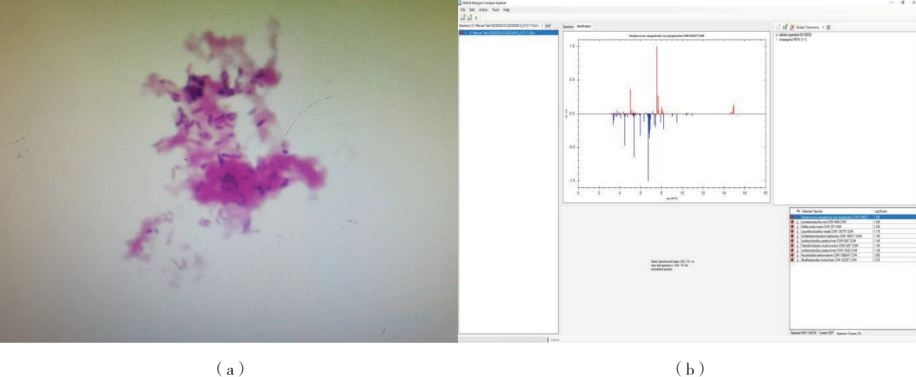This screenshot has height=377, width=916.
Task: Click the first icon in the main toolbar
Action: coord(463,17)
